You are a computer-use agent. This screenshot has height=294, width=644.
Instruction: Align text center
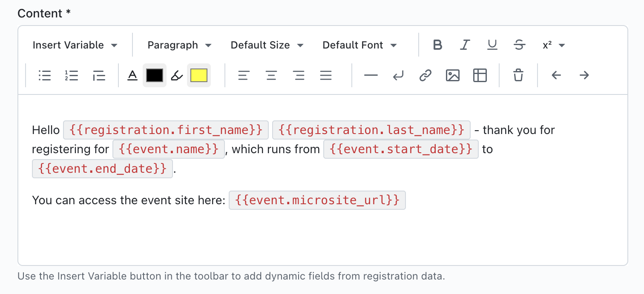click(x=271, y=75)
